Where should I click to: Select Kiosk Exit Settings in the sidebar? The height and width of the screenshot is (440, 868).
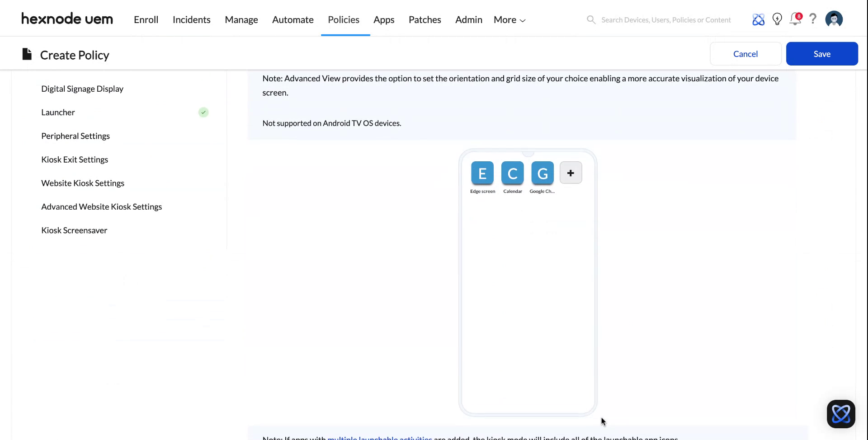(x=75, y=159)
